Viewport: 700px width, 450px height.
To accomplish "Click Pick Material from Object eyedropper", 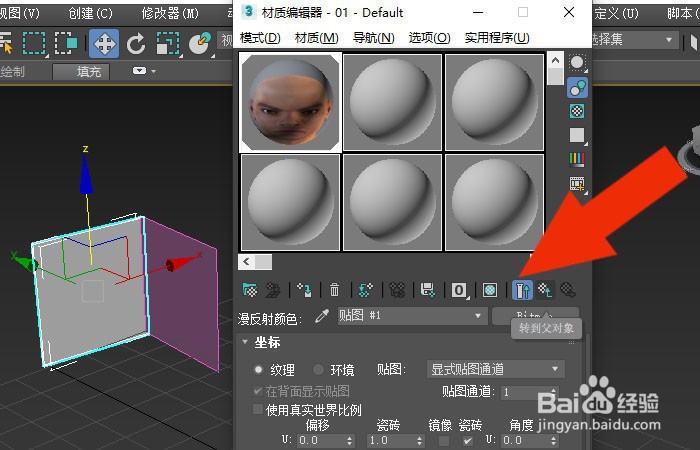I will 321,316.
